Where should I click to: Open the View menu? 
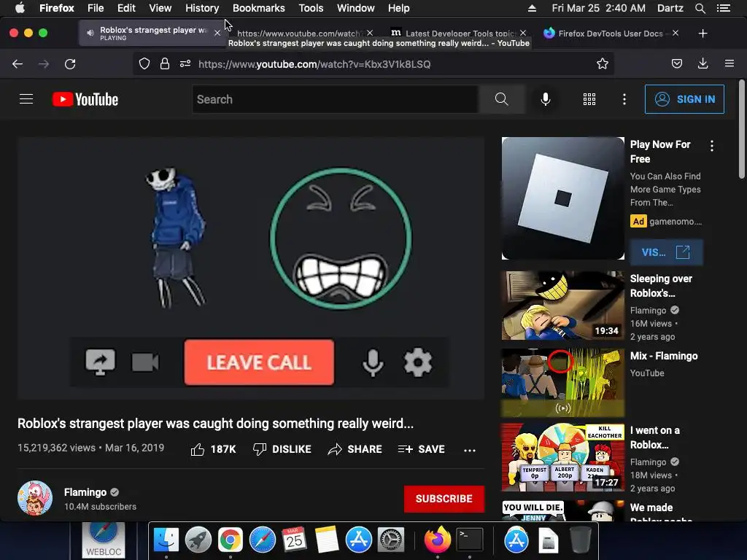160,8
